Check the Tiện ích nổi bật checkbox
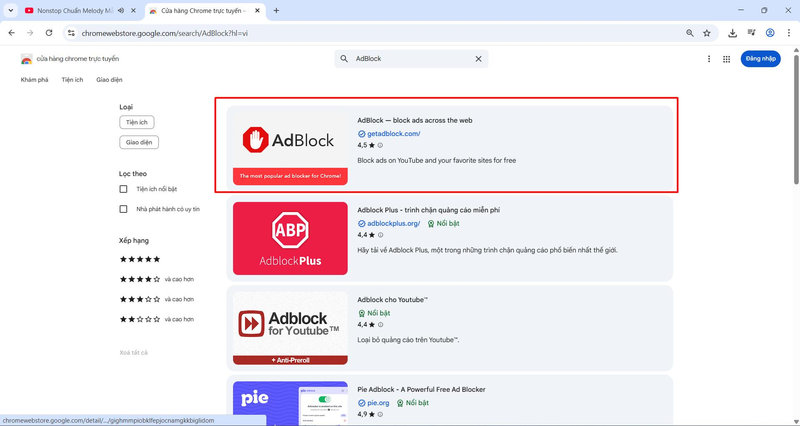Viewport: 800px width, 426px height. click(x=123, y=189)
